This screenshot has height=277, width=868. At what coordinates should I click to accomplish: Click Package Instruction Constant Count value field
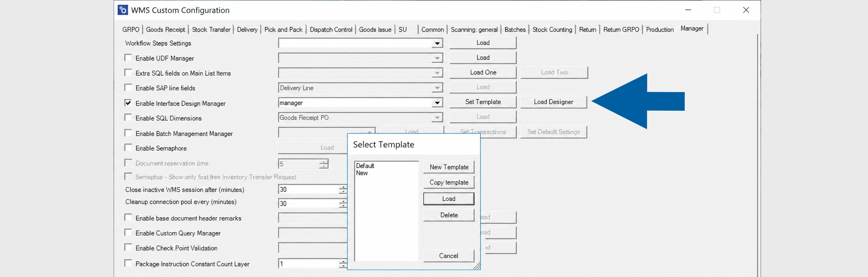pos(308,264)
